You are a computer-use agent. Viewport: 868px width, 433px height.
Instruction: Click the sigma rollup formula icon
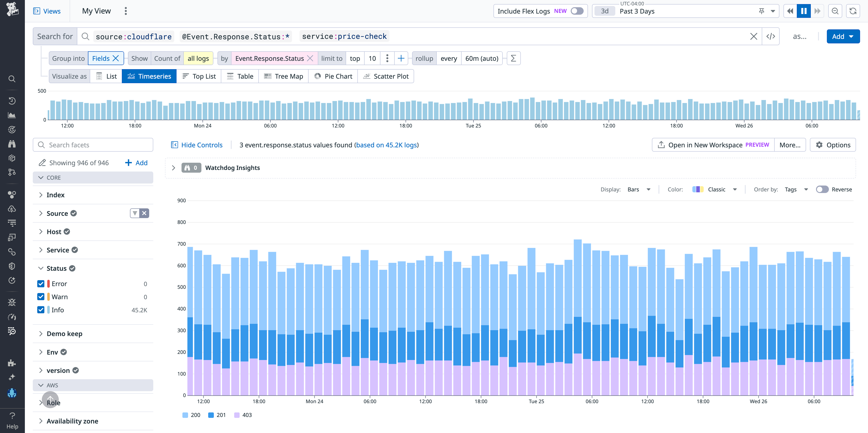[x=513, y=58]
